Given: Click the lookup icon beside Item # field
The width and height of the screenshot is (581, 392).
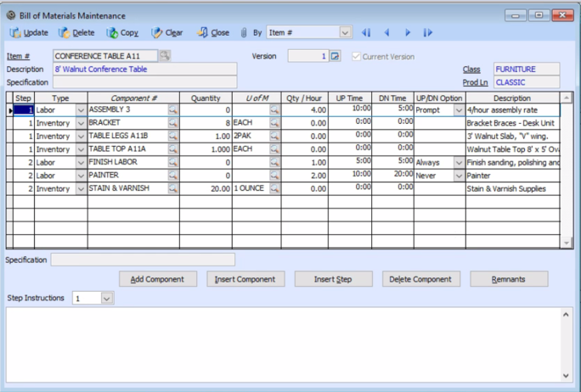Looking at the screenshot, I should pos(165,56).
